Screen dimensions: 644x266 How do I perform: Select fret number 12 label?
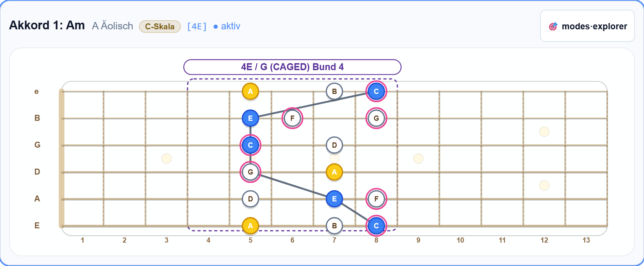click(x=544, y=240)
